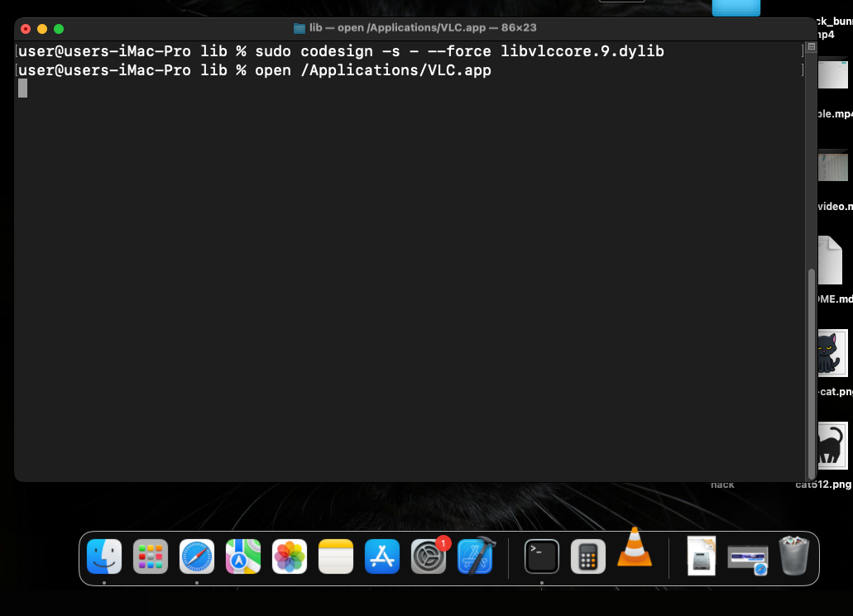Open the Trash in the Dock
The width and height of the screenshot is (853, 616).
click(x=794, y=556)
